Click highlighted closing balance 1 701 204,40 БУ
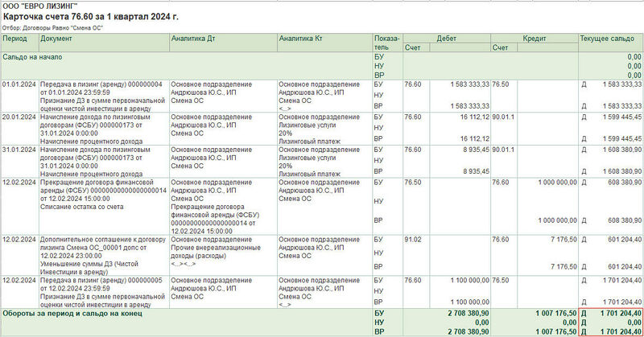This screenshot has width=644, height=337. (x=617, y=311)
